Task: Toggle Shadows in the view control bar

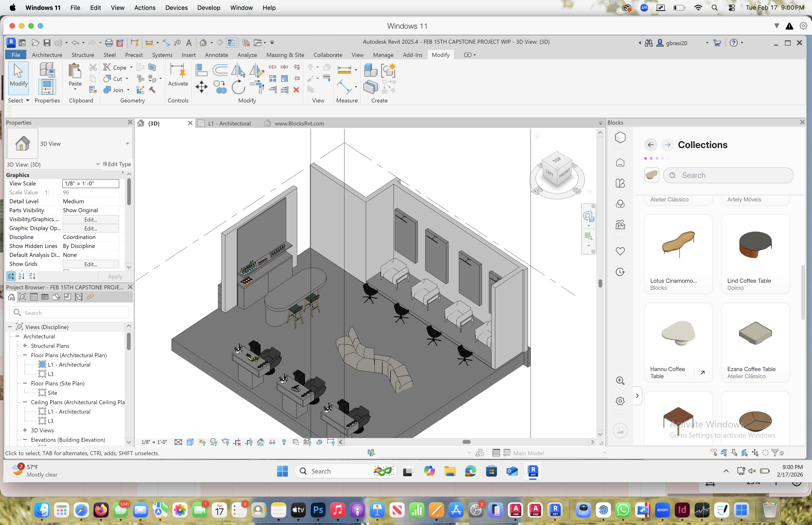Action: pos(214,442)
